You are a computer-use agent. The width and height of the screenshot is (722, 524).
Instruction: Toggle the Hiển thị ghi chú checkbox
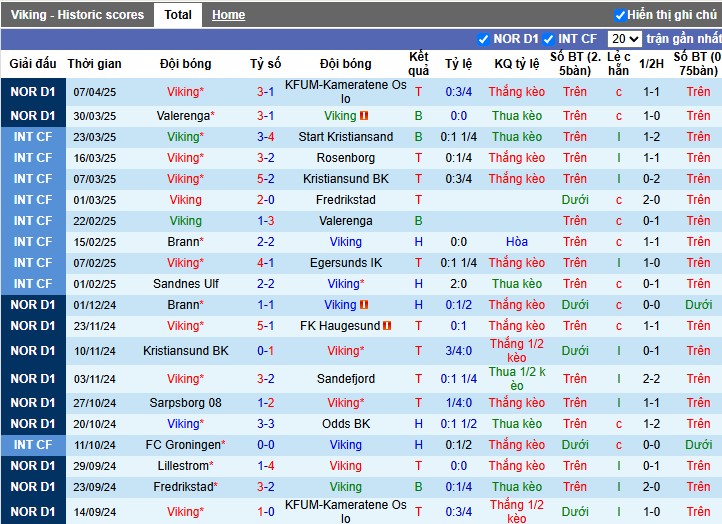pos(620,16)
